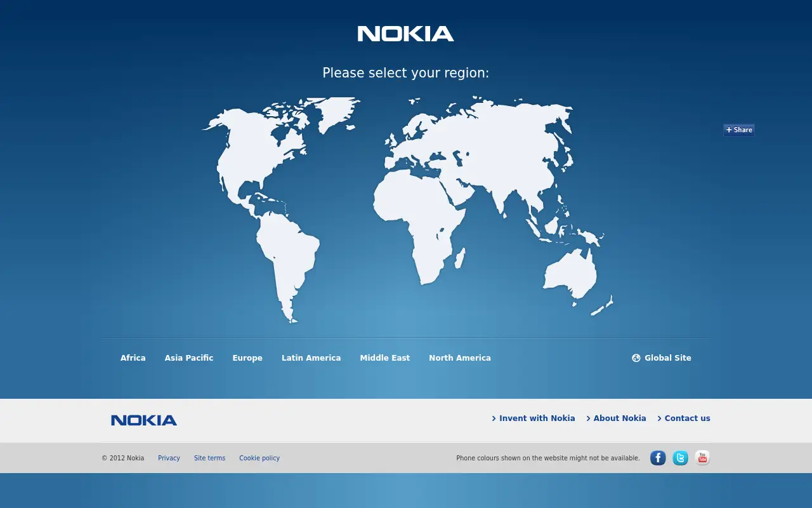
Task: Pick the North America region link
Action: (x=460, y=358)
